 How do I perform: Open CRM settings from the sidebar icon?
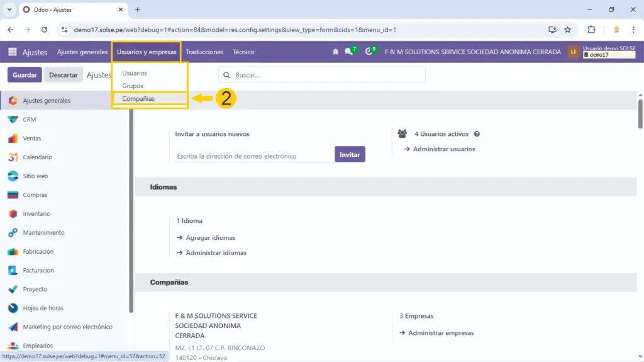coord(13,120)
